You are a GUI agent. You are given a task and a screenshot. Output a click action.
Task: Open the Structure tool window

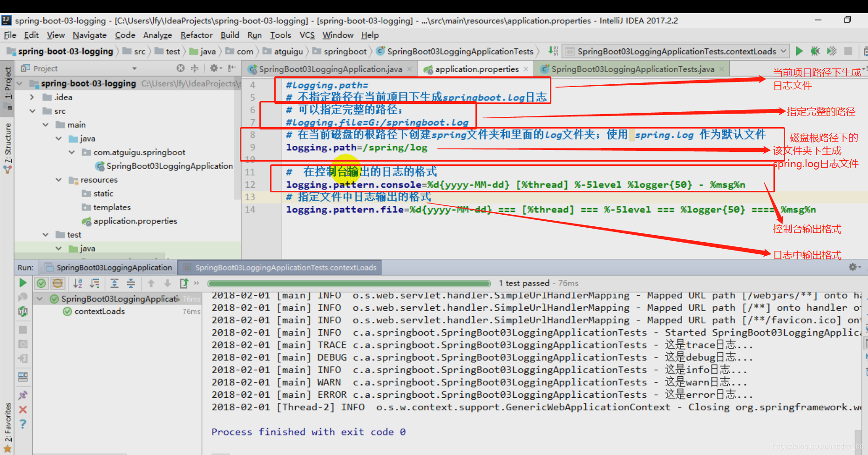[7, 148]
